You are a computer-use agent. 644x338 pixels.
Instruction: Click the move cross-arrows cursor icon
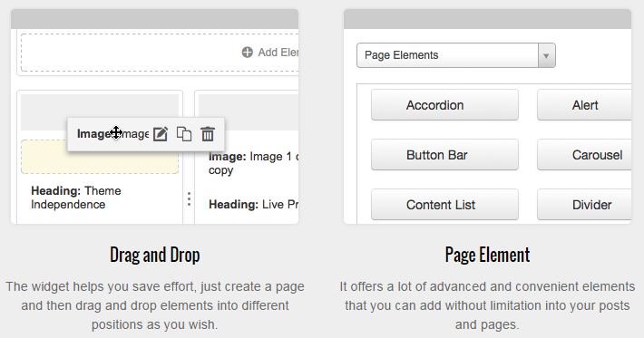116,133
